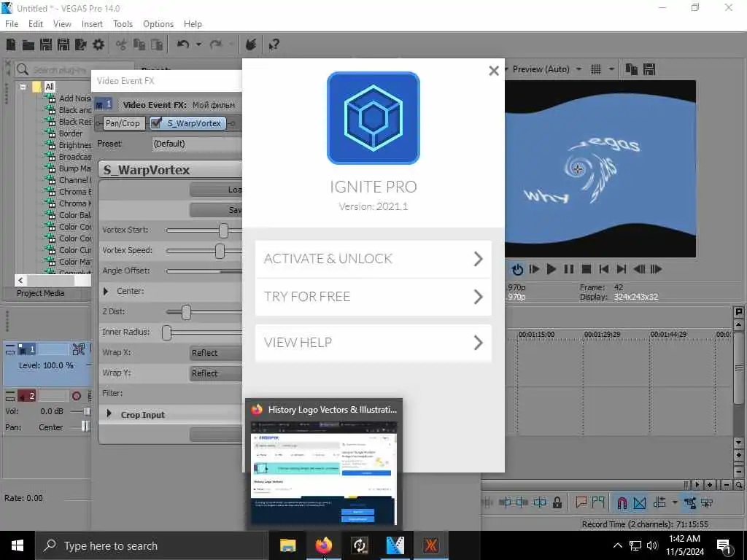
Task: Stop preview playback
Action: coord(587,270)
